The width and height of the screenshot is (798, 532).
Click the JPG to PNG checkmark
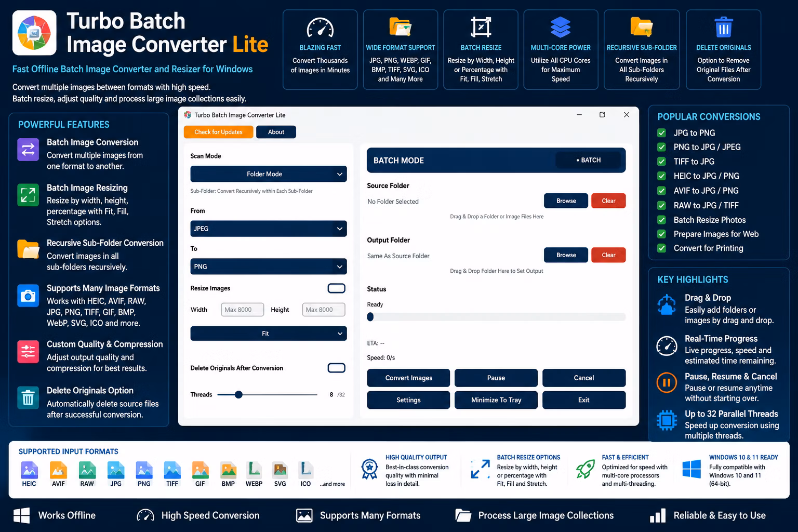pos(662,132)
